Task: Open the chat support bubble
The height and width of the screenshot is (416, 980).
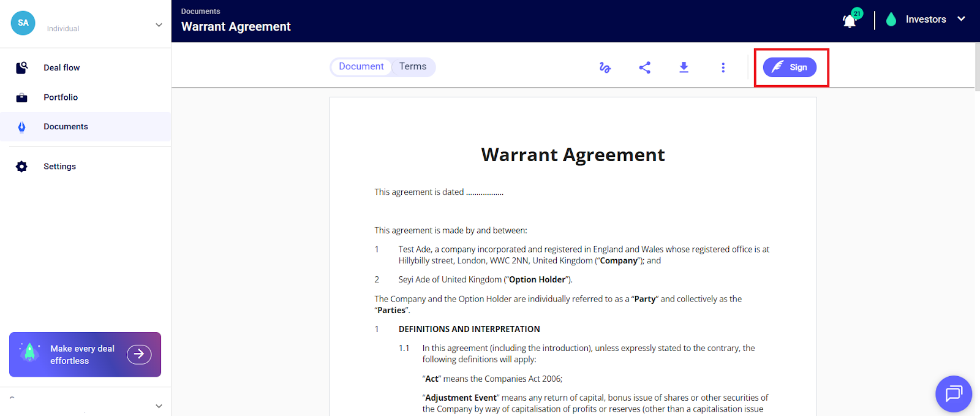Action: [953, 393]
